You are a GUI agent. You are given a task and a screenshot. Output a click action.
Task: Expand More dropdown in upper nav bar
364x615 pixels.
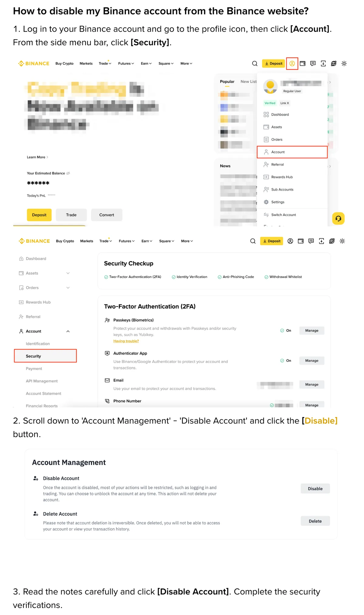pyautogui.click(x=186, y=63)
